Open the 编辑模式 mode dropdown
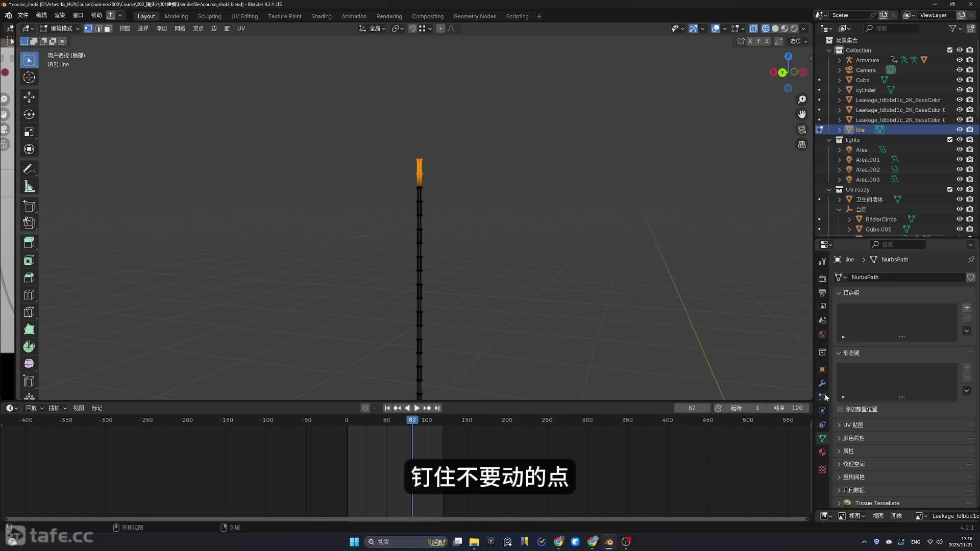Image resolution: width=980 pixels, height=551 pixels. (60, 29)
